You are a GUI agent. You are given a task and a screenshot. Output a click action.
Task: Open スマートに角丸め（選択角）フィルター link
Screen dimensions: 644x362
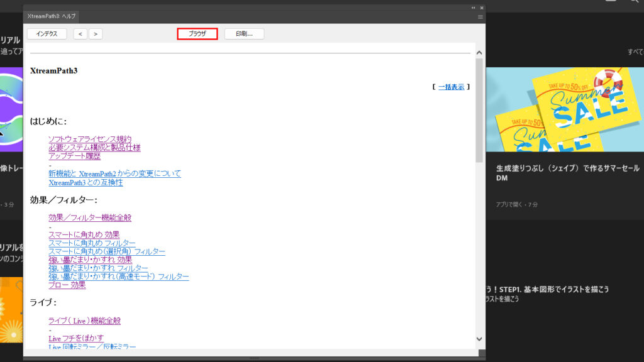click(107, 251)
